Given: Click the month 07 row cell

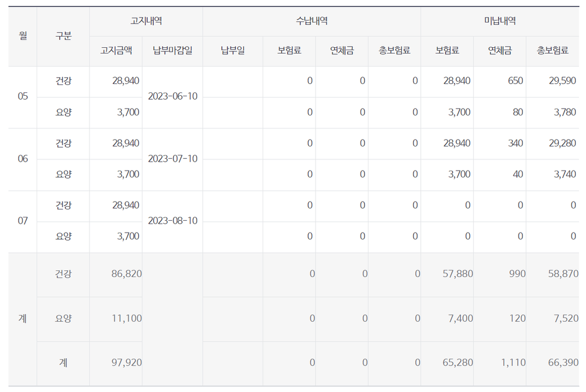Looking at the screenshot, I should coord(23,221).
